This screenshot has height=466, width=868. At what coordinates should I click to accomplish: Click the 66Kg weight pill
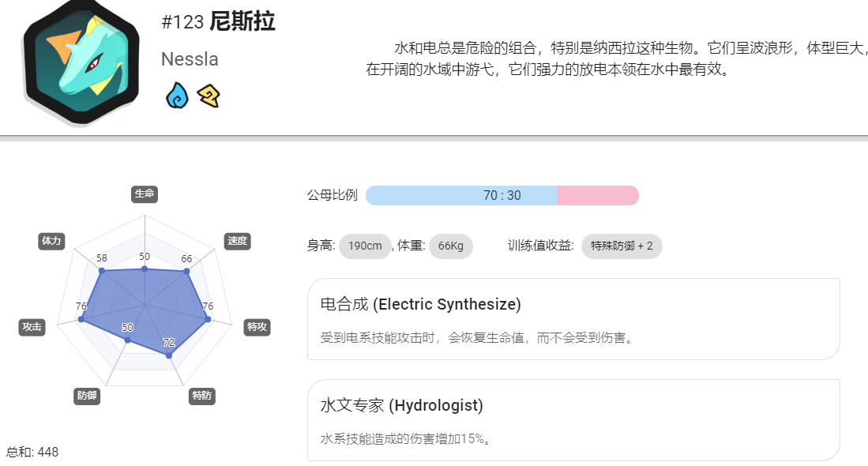coord(451,246)
